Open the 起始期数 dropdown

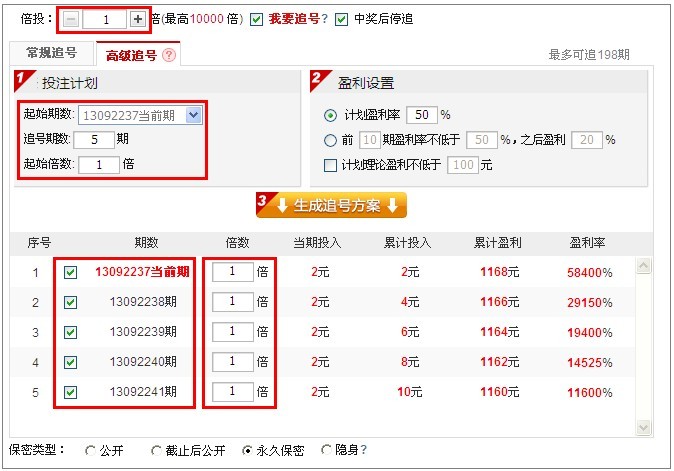[x=194, y=116]
